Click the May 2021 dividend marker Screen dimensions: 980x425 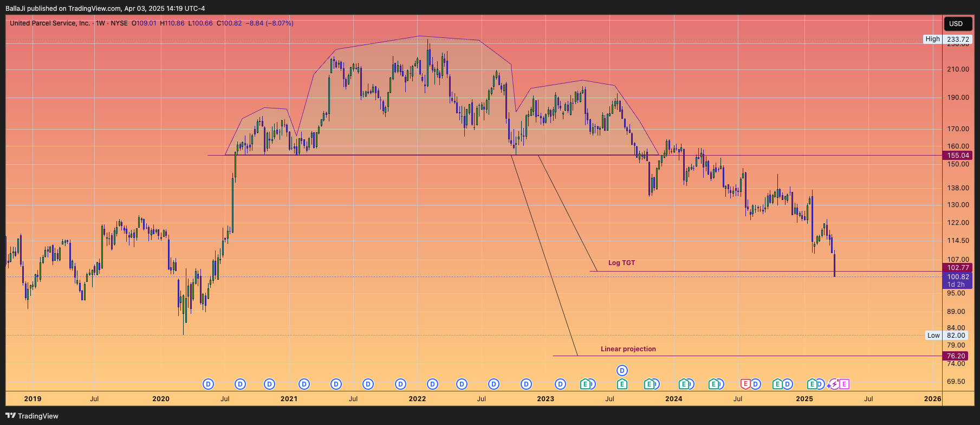point(336,384)
